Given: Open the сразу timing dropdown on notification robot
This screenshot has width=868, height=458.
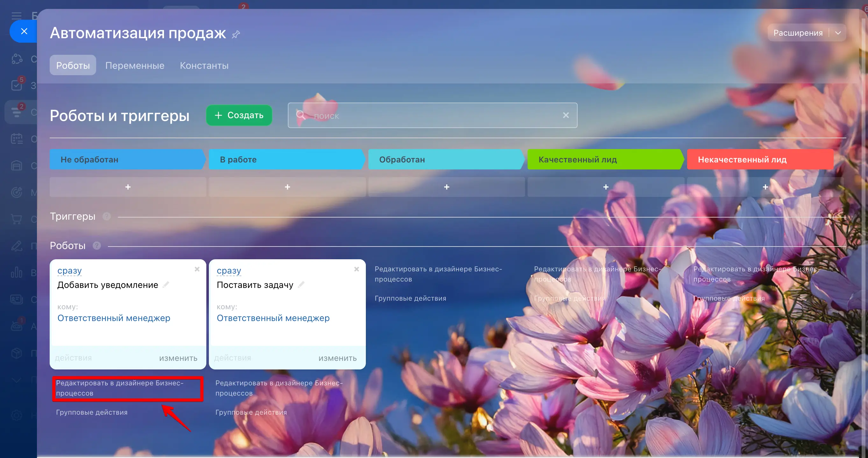Looking at the screenshot, I should 69,271.
